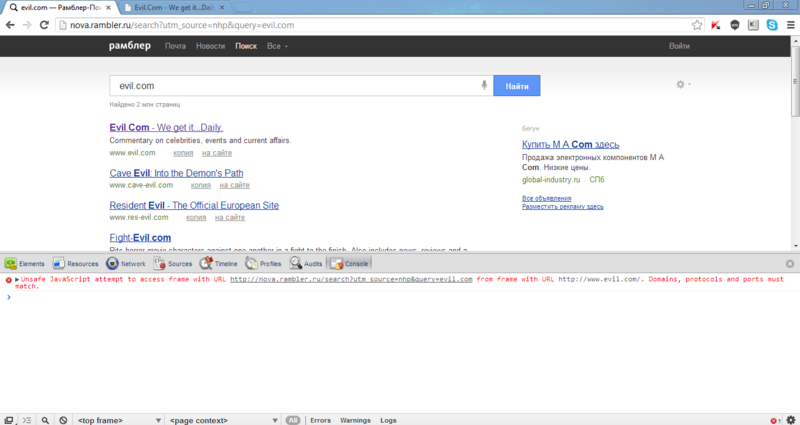The height and width of the screenshot is (425, 800).
Task: Dock DevTools to separate window icon
Action: pos(9,420)
